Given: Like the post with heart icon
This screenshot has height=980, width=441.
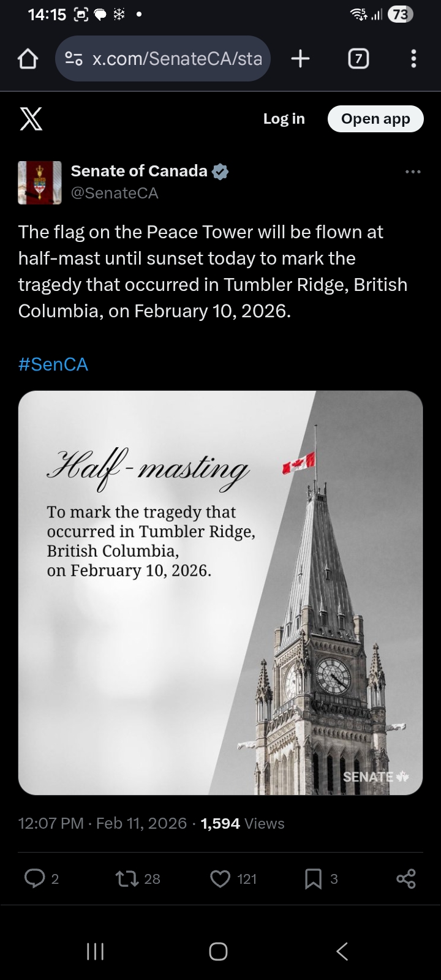Looking at the screenshot, I should pyautogui.click(x=220, y=879).
